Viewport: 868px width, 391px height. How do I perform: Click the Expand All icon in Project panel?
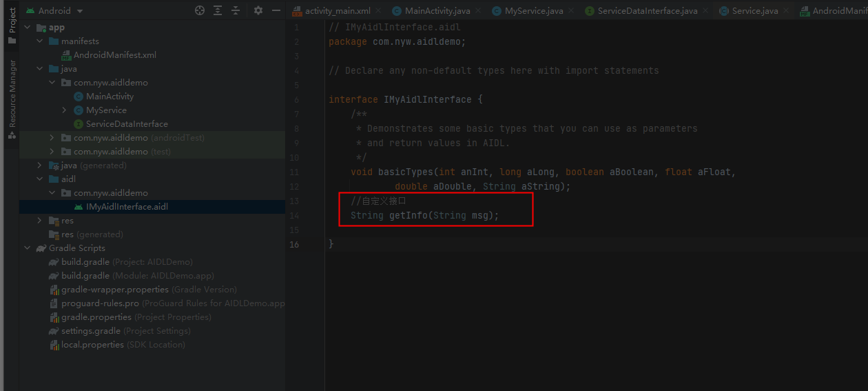click(x=218, y=10)
